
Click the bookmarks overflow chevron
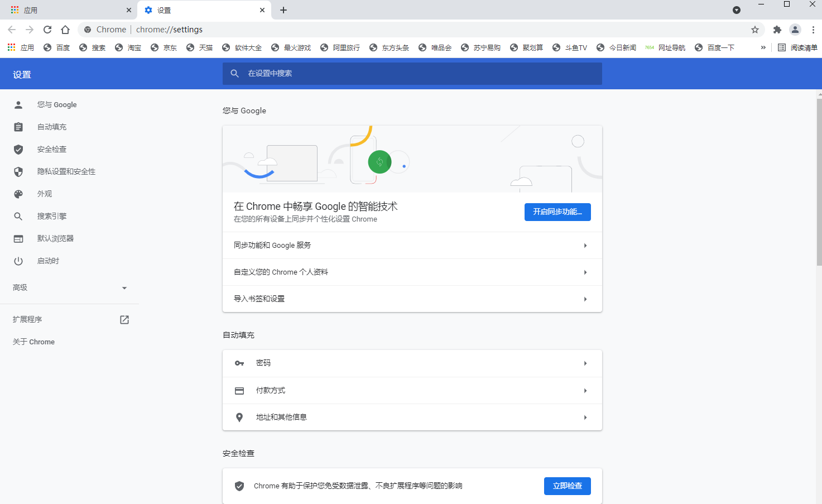pyautogui.click(x=762, y=47)
